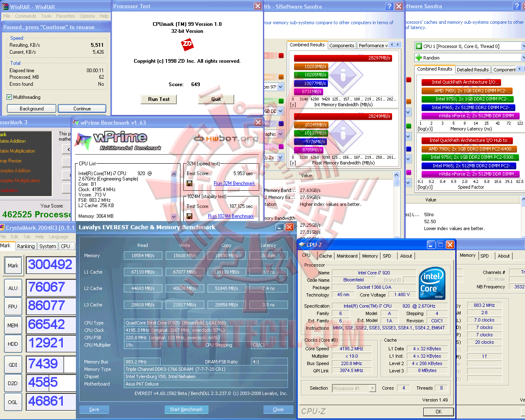
Task: Click the Memory Read cell showing 18554 MB/s
Action: coord(143,256)
